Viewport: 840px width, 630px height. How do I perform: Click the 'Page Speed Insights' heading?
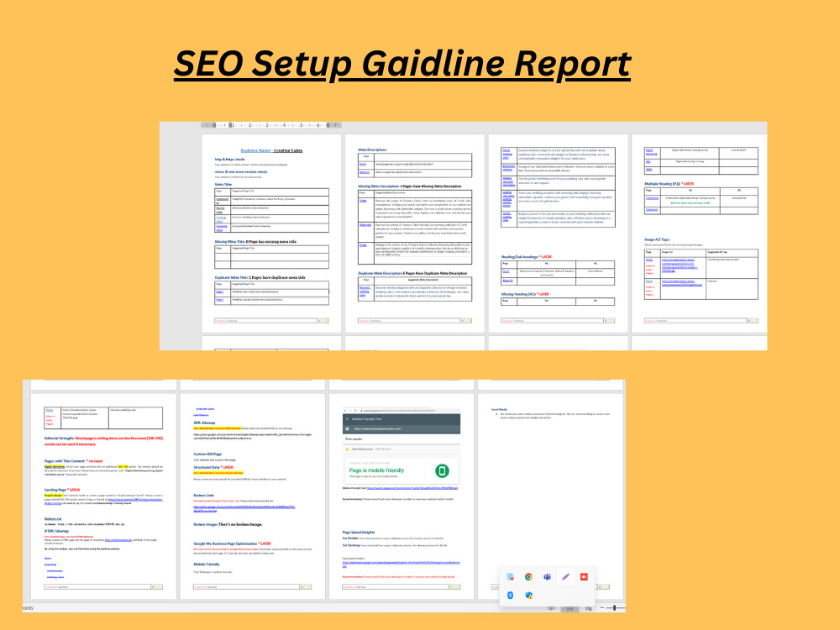pos(359,532)
